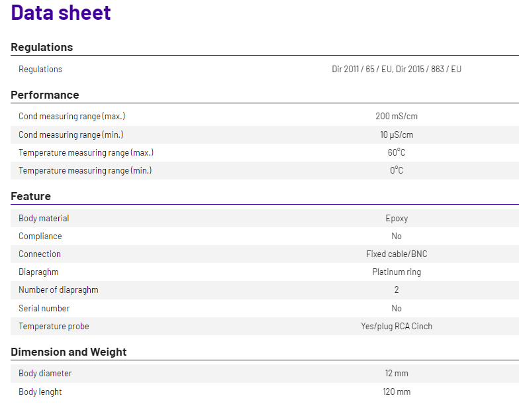Click the 10 µS/cm value
This screenshot has height=420, width=519.
click(x=397, y=134)
